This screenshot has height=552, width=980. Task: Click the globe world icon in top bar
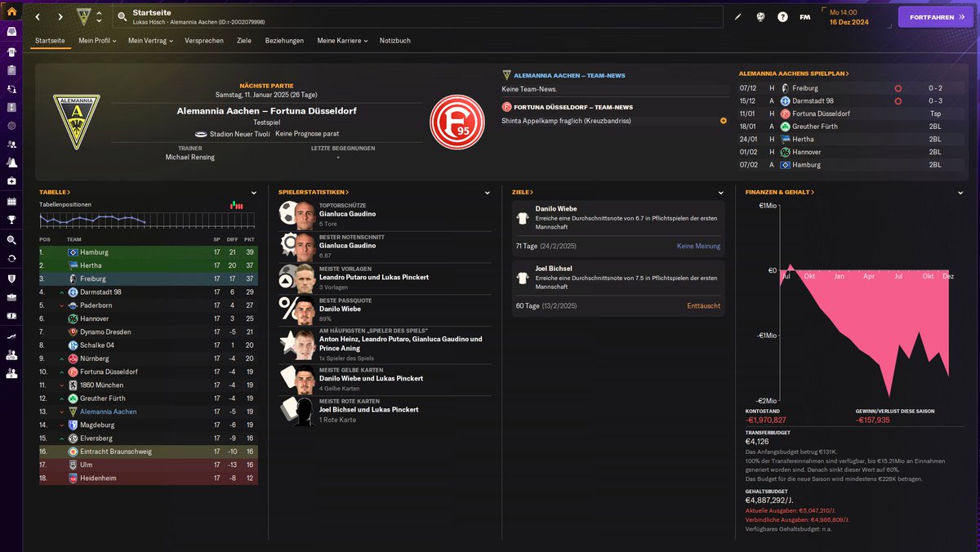tap(760, 16)
